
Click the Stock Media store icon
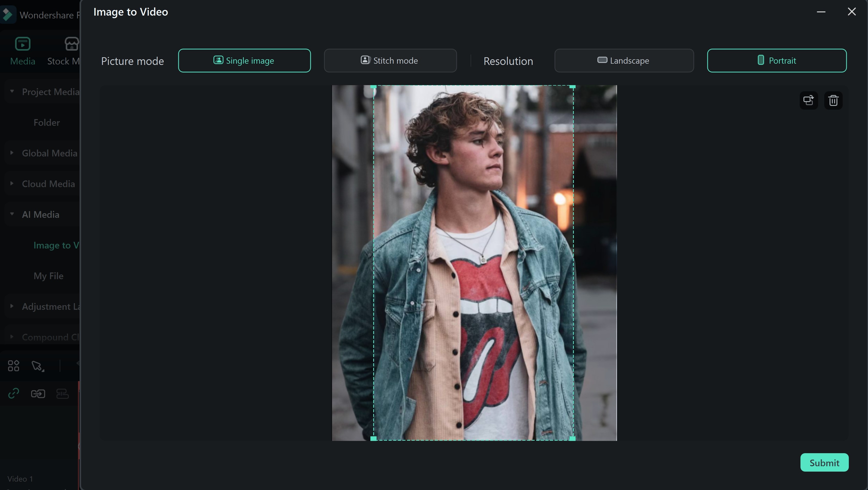point(72,44)
